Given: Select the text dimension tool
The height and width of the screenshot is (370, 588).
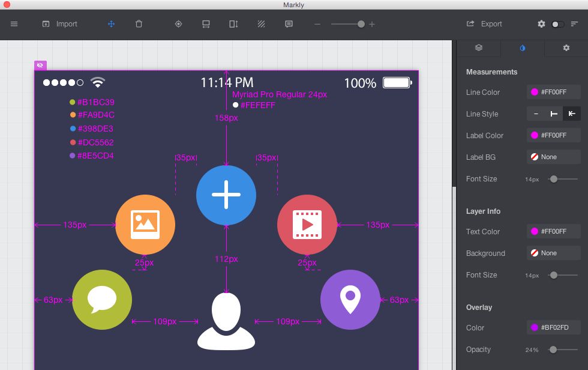Looking at the screenshot, I should (x=232, y=24).
